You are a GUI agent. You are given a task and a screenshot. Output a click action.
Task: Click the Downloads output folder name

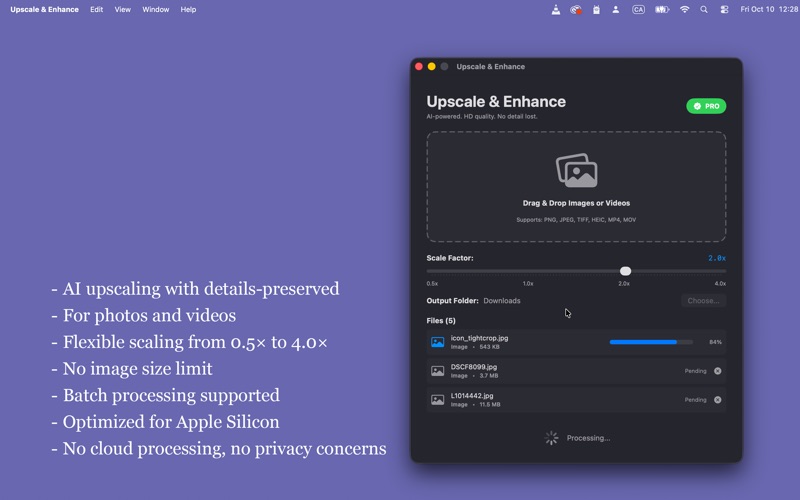pyautogui.click(x=502, y=301)
